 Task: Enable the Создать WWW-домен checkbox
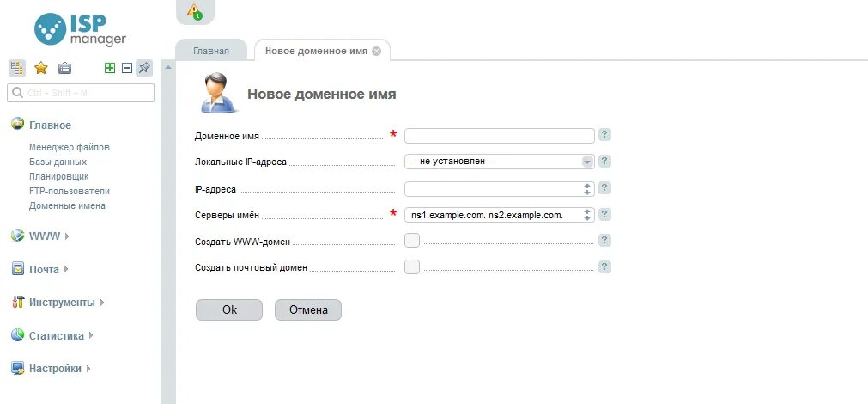coord(412,241)
